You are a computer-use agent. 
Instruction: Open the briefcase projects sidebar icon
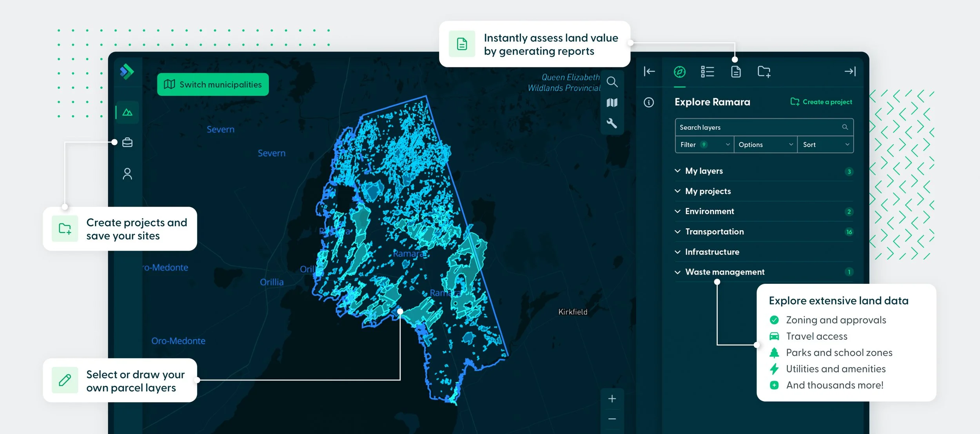point(127,142)
